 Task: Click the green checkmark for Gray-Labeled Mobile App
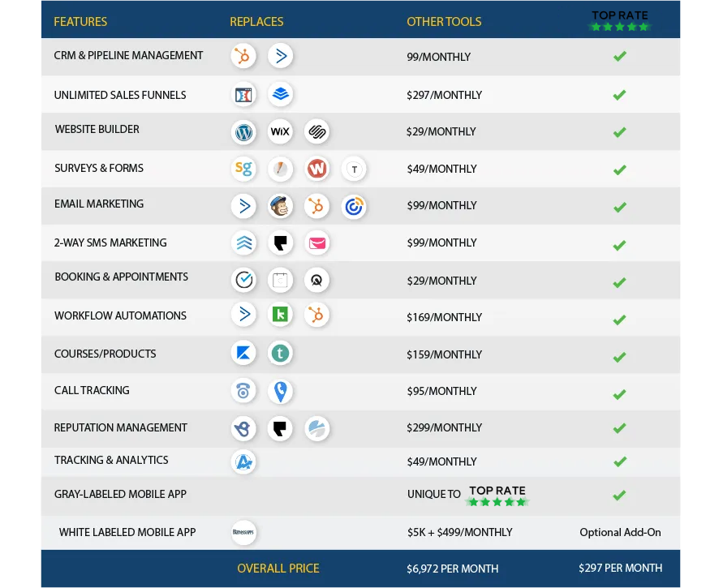point(619,496)
